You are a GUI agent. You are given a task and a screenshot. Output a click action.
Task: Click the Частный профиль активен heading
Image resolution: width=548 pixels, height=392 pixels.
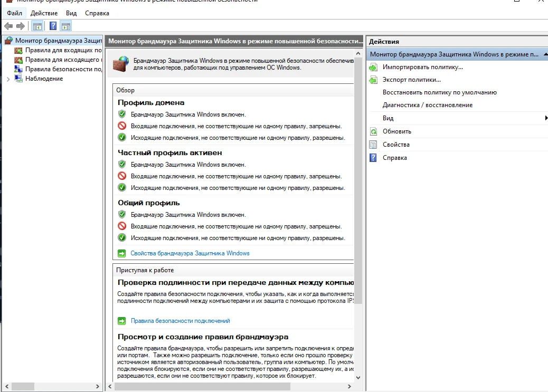(170, 152)
